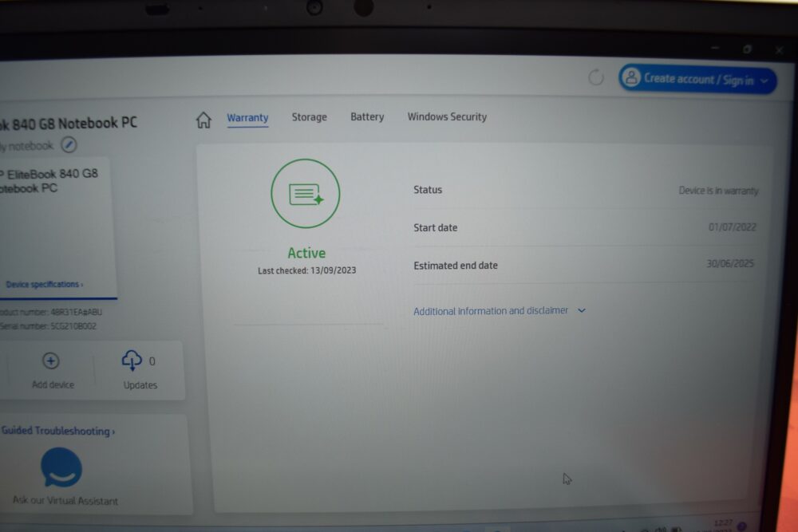Restore down the application window
Viewport: 798px width, 532px height.
point(747,49)
